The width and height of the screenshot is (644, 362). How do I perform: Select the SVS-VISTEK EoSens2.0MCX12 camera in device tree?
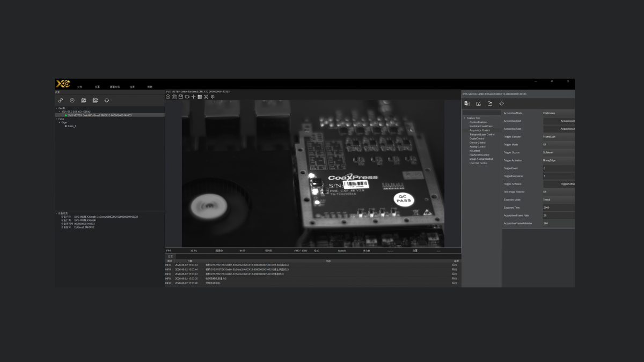coord(99,115)
